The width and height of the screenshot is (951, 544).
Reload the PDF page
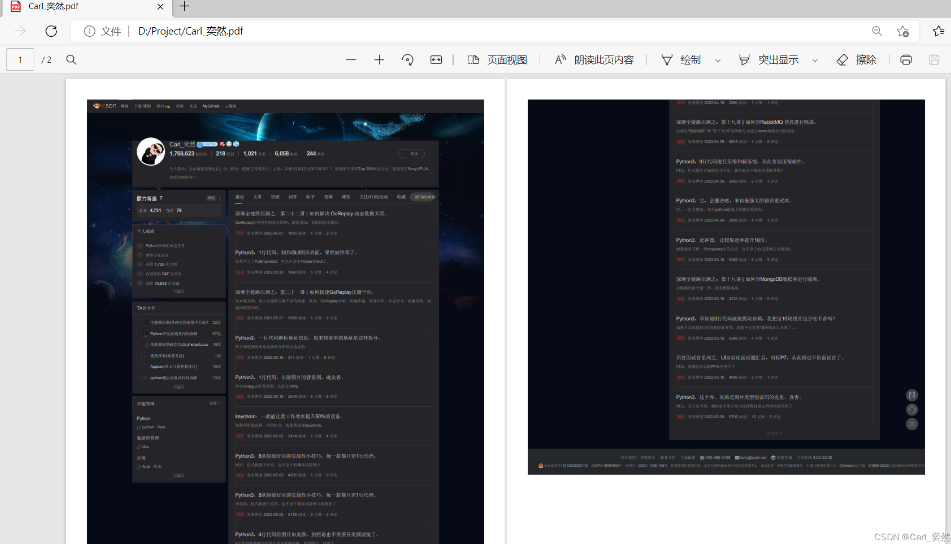click(x=51, y=31)
